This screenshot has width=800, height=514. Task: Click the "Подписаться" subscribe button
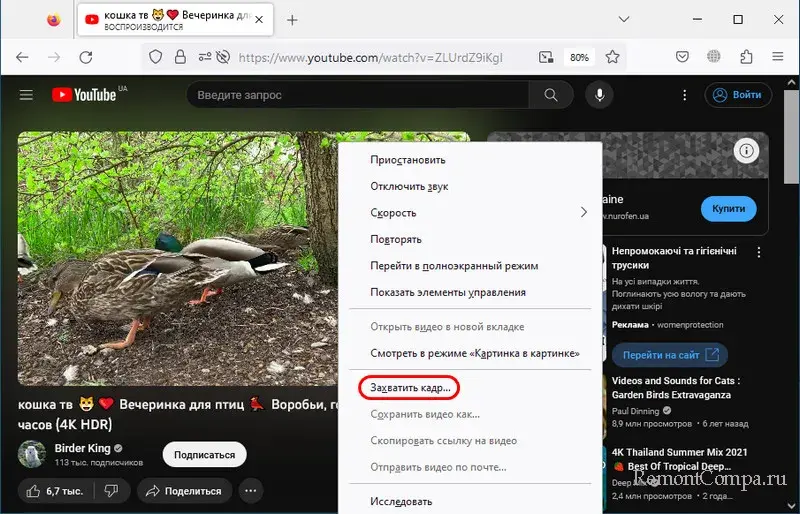click(204, 454)
